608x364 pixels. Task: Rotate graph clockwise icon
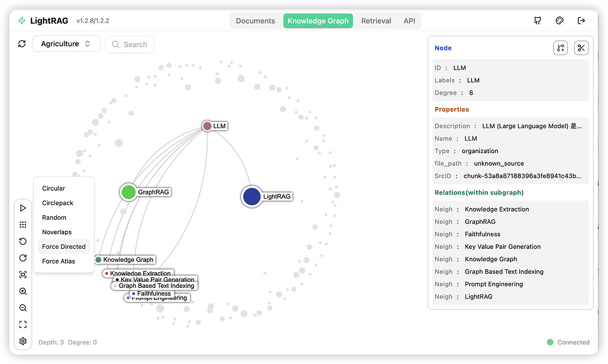click(x=23, y=258)
